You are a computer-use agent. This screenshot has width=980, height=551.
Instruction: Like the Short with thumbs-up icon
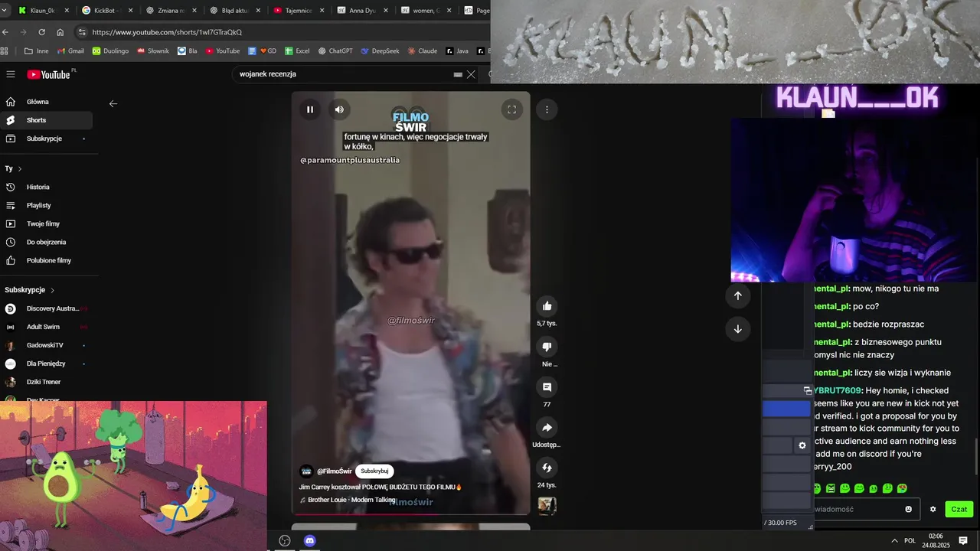tap(547, 306)
